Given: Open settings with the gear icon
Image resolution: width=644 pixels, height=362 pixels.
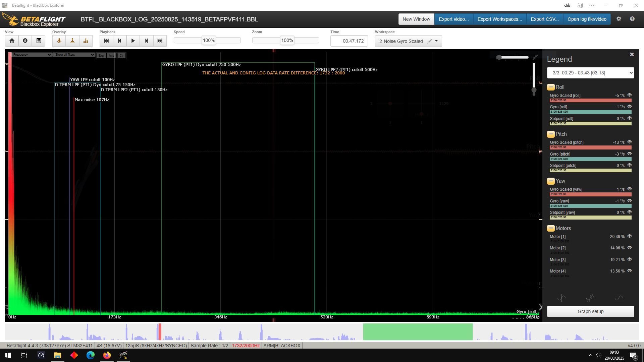Looking at the screenshot, I should point(619,19).
